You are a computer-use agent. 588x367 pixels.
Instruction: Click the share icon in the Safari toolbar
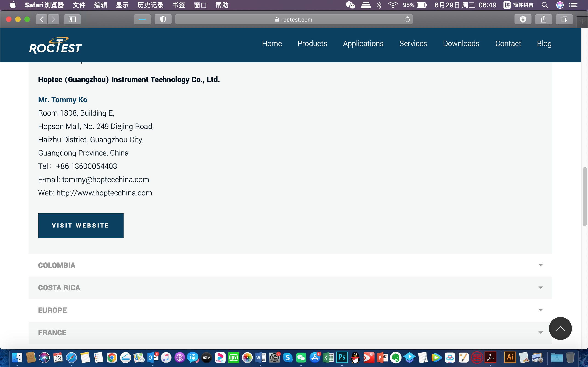543,19
